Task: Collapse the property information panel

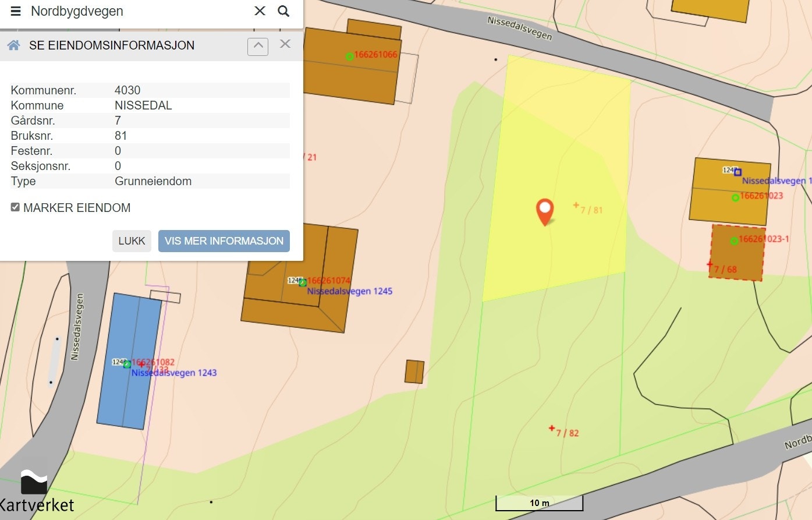Action: click(258, 46)
